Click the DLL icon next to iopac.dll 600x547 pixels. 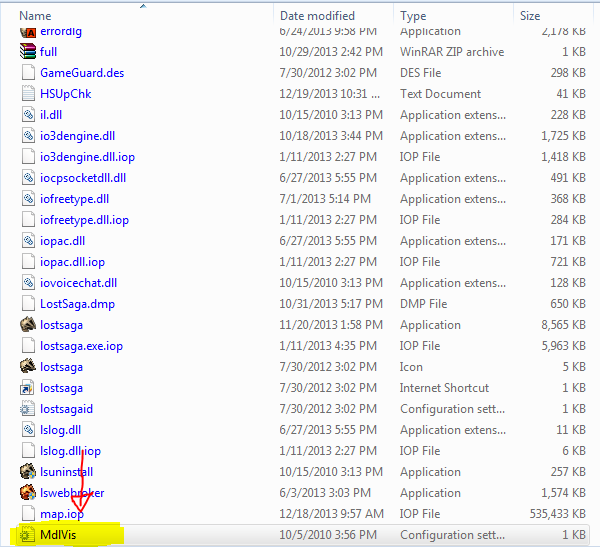tap(28, 241)
